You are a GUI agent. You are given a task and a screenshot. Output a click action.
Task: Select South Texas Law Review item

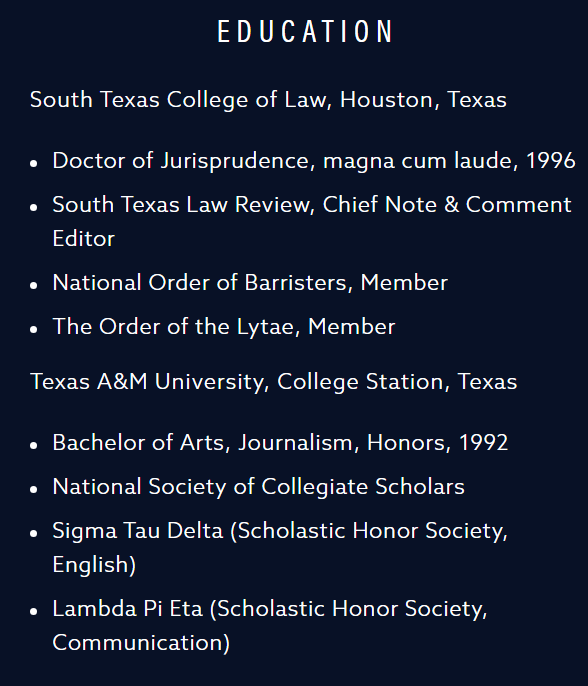pyautogui.click(x=312, y=221)
